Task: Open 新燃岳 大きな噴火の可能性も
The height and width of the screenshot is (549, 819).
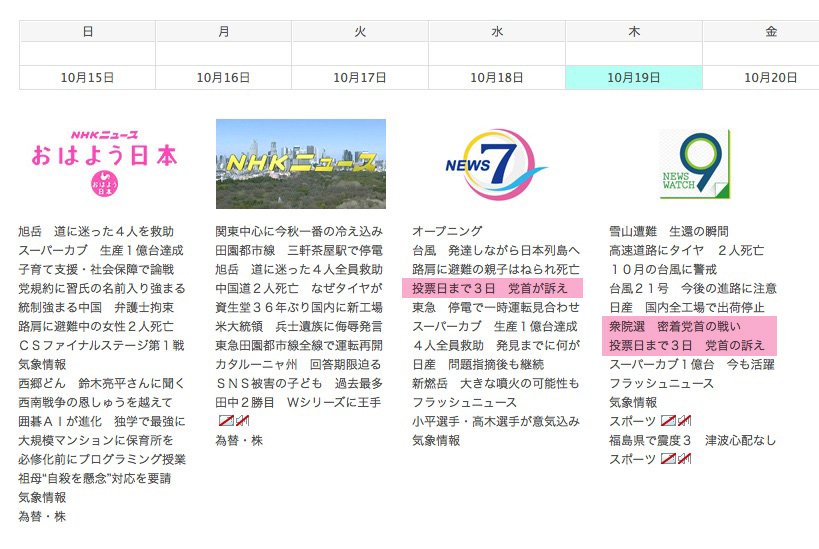Action: click(x=496, y=383)
